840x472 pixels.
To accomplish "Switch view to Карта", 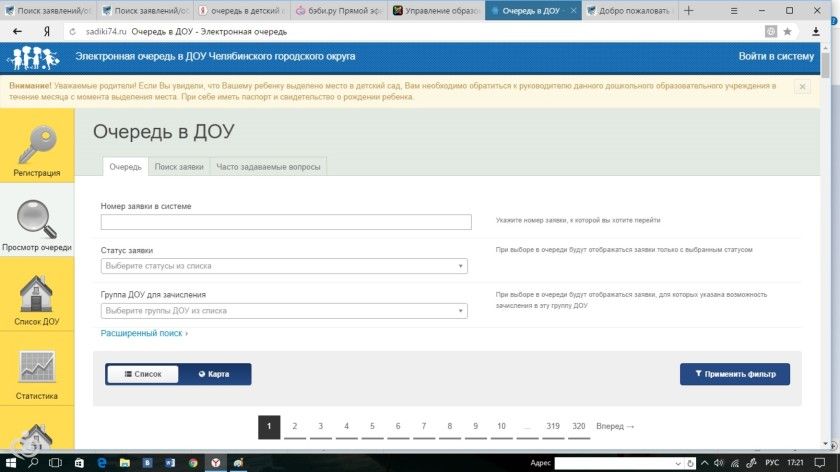I will (214, 374).
